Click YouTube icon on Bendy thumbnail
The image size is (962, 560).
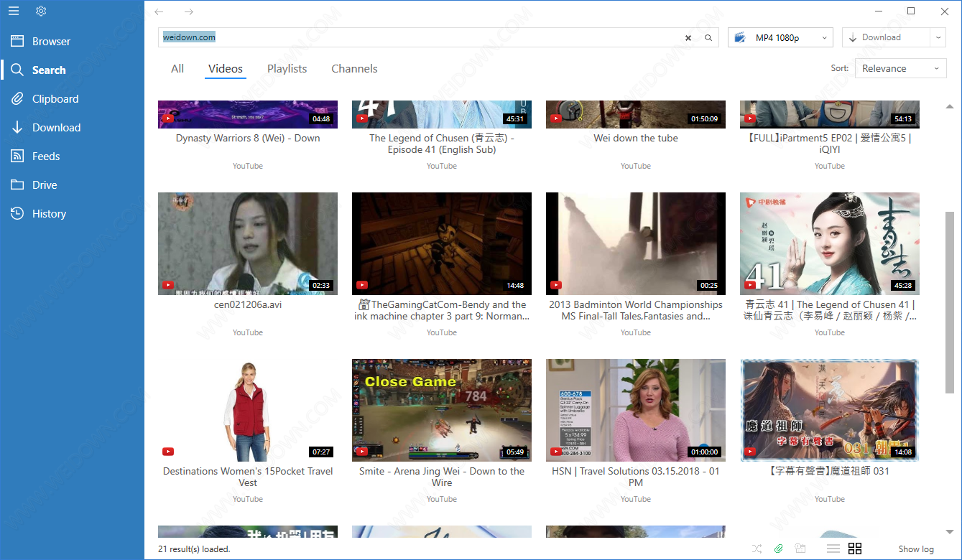361,285
